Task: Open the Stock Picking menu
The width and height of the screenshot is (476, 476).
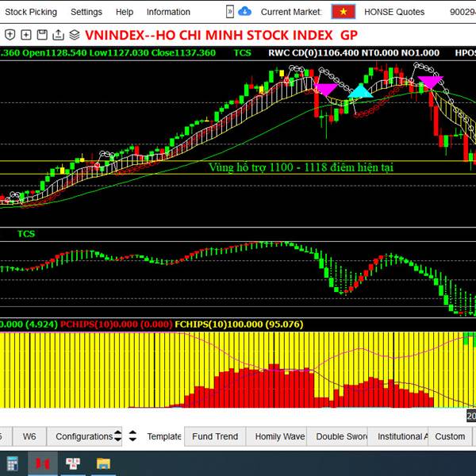Action: (31, 12)
